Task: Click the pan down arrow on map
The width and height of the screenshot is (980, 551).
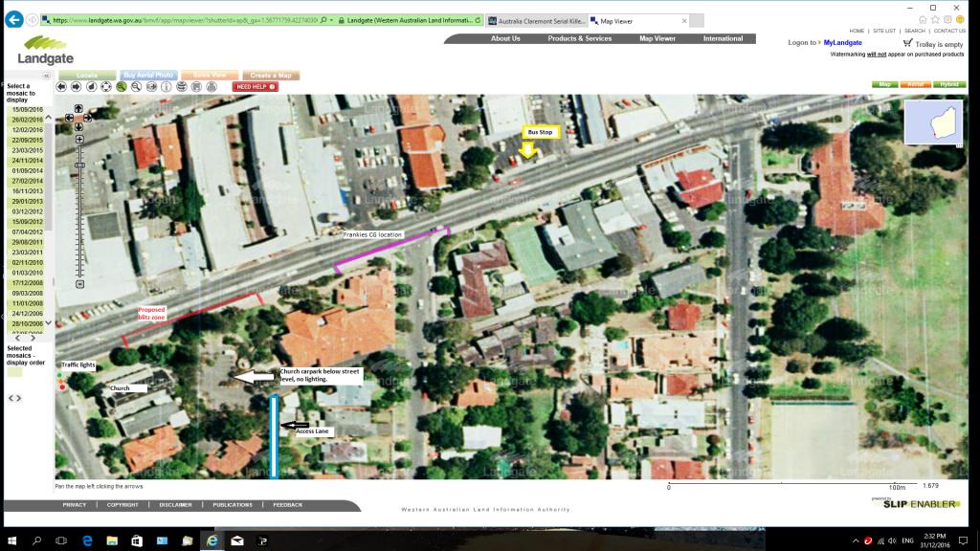Action: [79, 127]
